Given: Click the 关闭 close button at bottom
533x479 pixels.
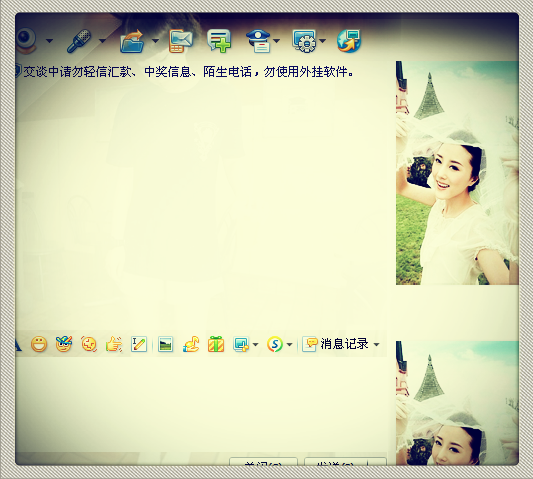Looking at the screenshot, I should click(x=263, y=462).
